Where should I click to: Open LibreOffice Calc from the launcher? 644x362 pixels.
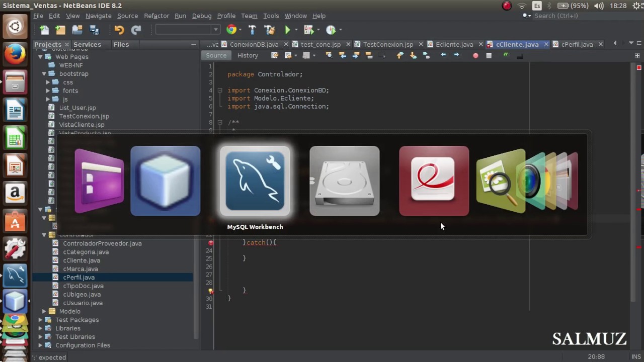(x=15, y=138)
